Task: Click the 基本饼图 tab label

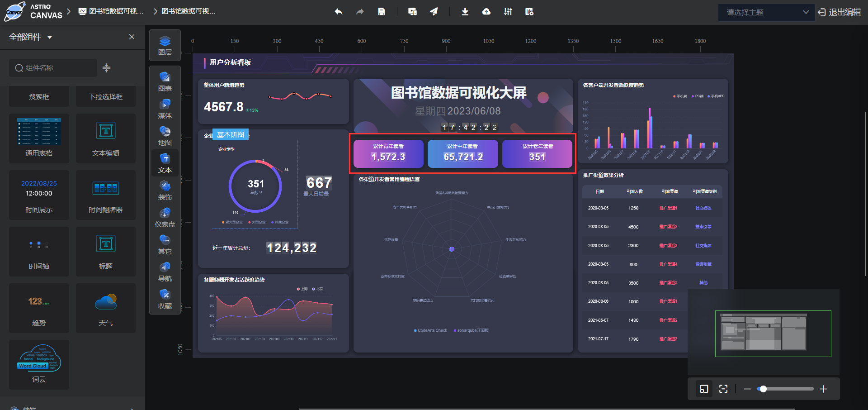Action: [230, 134]
